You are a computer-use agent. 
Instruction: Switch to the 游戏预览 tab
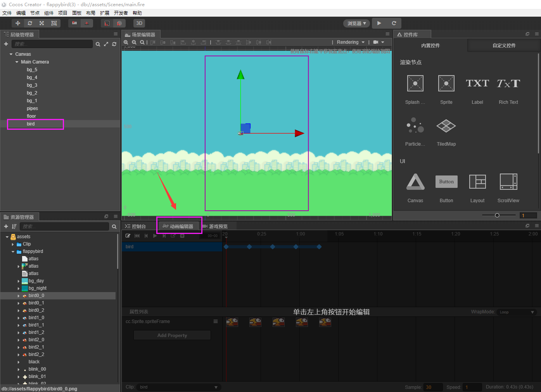pyautogui.click(x=215, y=226)
